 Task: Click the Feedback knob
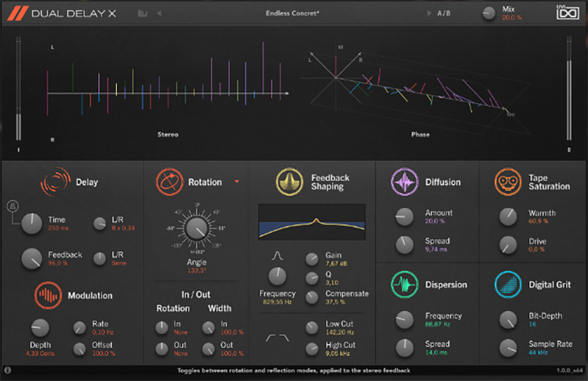32,259
